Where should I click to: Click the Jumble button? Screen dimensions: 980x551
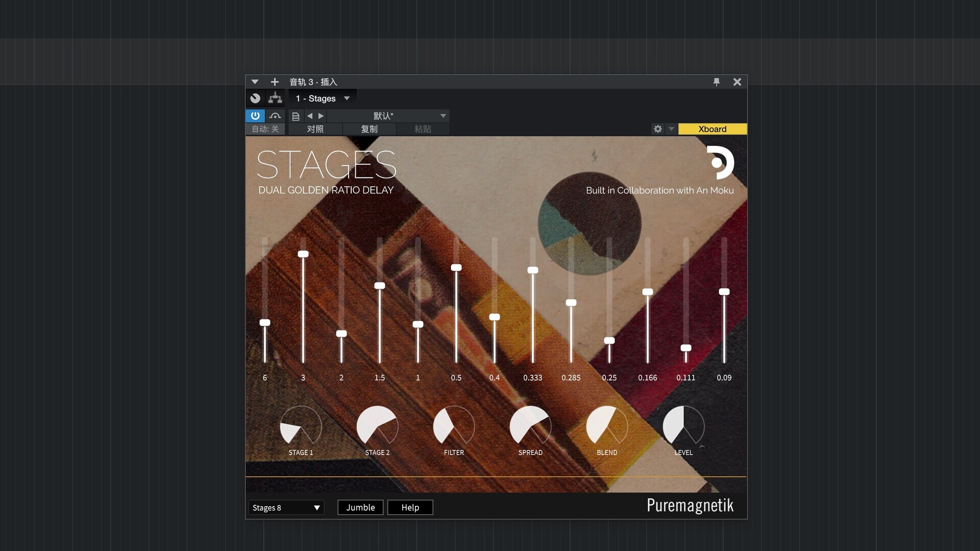click(360, 508)
